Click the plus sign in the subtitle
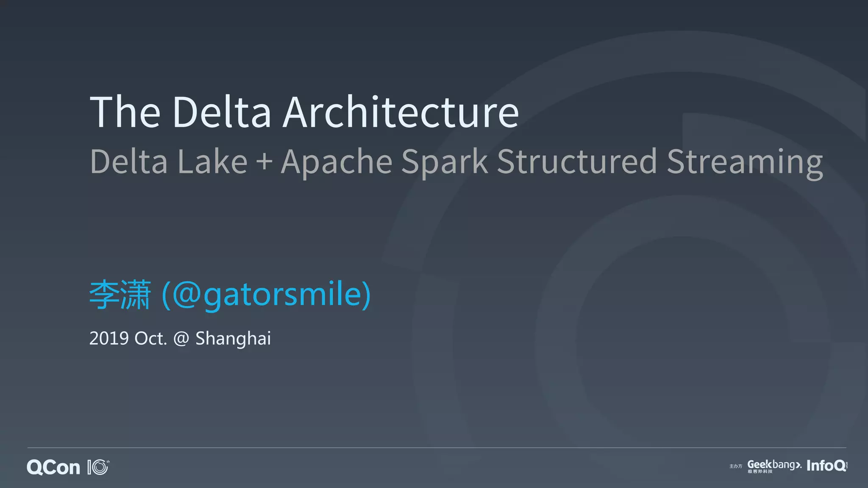 pos(264,162)
